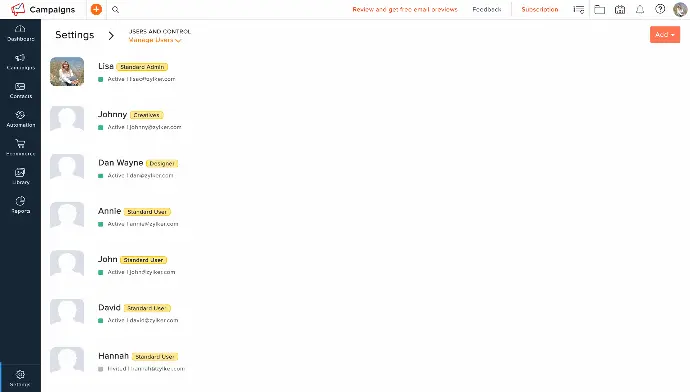Open Reports in sidebar
690x392 pixels.
[20, 205]
